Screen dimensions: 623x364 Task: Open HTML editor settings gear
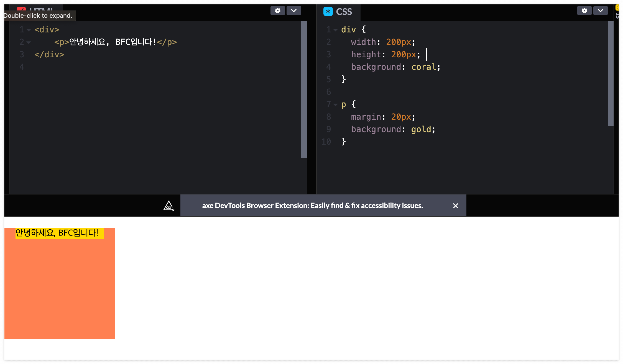tap(277, 11)
